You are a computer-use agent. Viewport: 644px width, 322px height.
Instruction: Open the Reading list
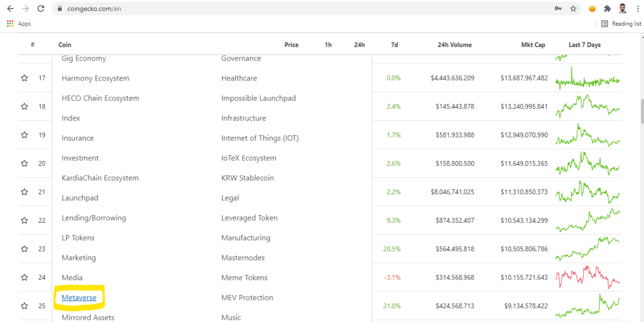(x=621, y=24)
